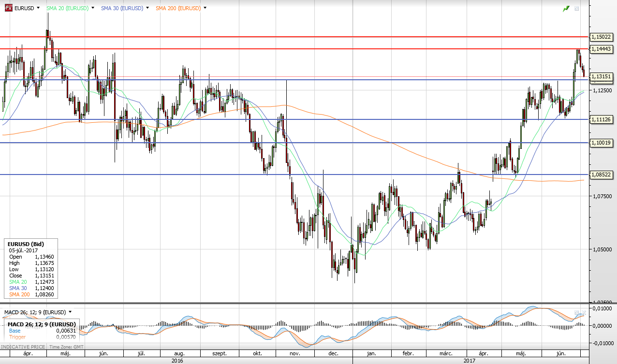Click the SMA 30 value 1,12400
617x364 pixels.
tap(44, 288)
